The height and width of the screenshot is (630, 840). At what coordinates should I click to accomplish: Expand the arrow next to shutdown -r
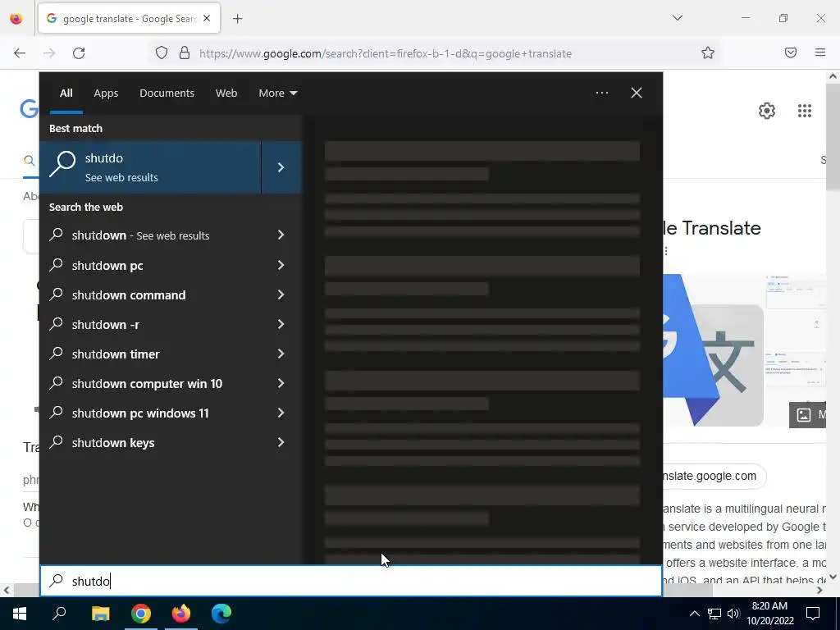tap(281, 324)
